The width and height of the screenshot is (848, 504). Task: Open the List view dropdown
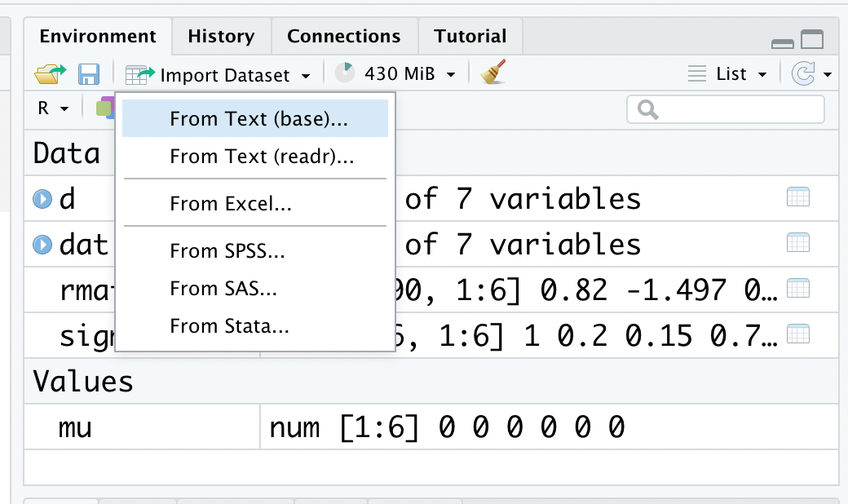tap(729, 74)
